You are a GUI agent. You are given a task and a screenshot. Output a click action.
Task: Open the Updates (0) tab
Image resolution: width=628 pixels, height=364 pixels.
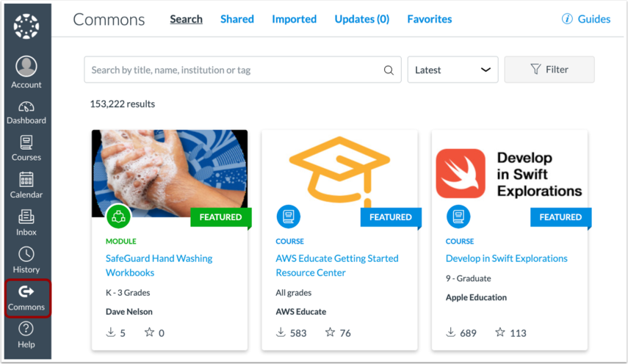pos(361,19)
